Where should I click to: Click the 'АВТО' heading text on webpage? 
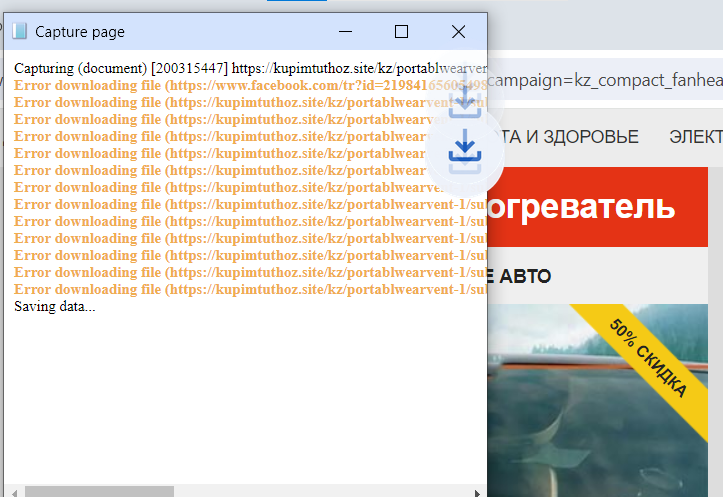(x=525, y=277)
